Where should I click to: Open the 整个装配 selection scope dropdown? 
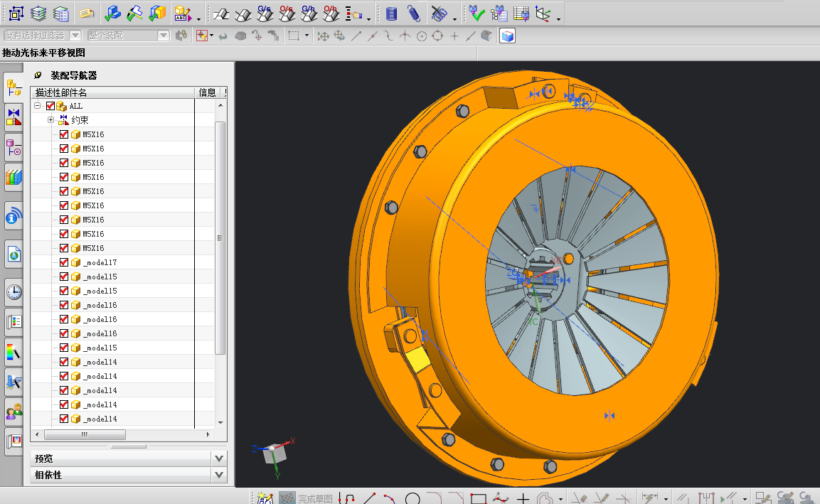click(x=163, y=36)
